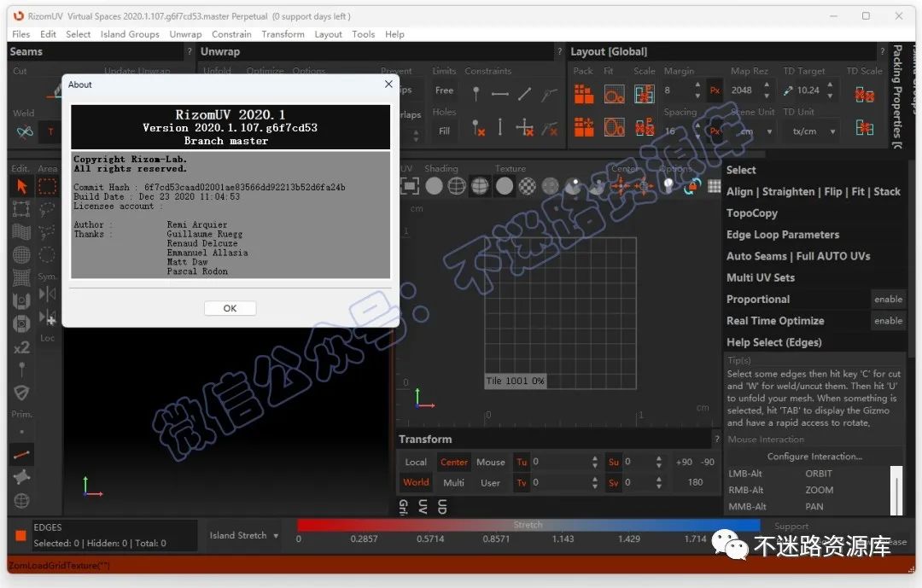Viewport: 922px width, 588px height.
Task: Open the Transform menu
Action: pyautogui.click(x=283, y=34)
